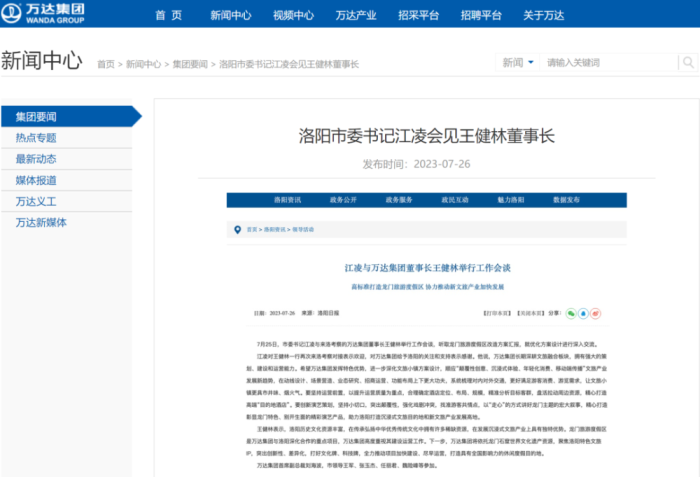Click 集团要闻 in the top breadcrumb
Screen dimensions: 700x477
tap(190, 64)
